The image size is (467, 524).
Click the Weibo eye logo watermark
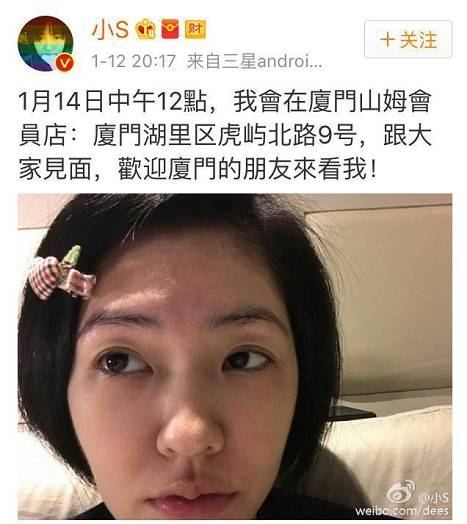point(400,491)
